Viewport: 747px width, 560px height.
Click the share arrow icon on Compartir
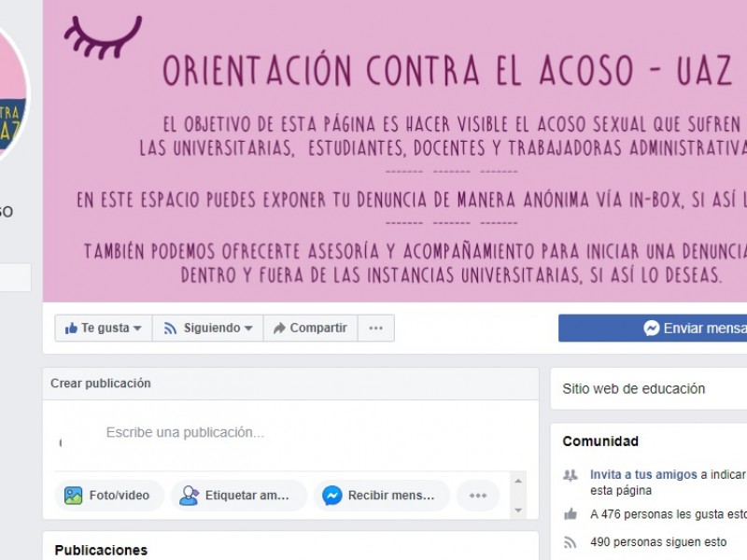(279, 328)
